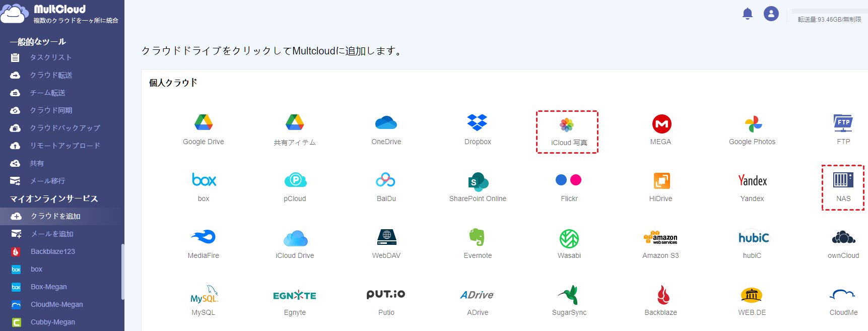Select the MEGA cloud icon
868x331 pixels.
click(x=661, y=124)
